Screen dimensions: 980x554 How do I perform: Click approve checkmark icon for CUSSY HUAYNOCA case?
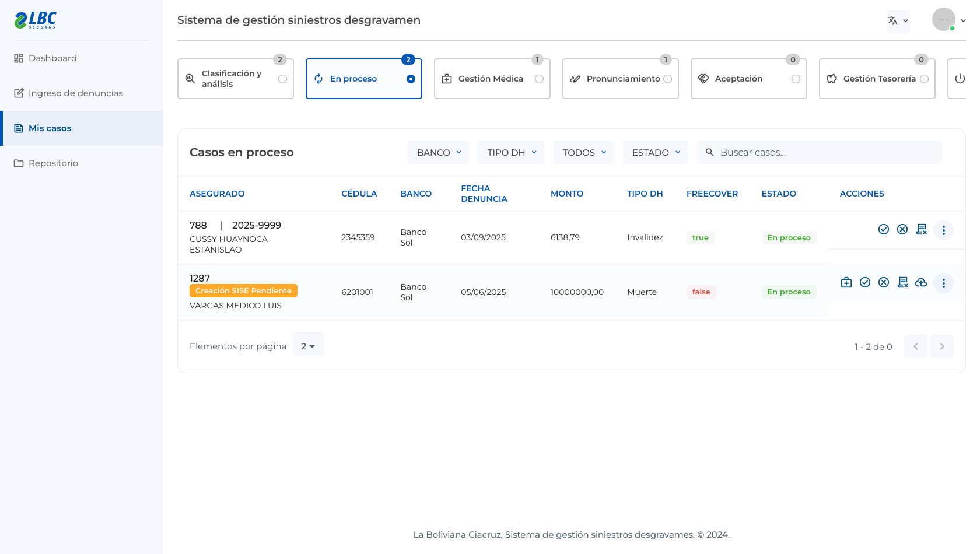[x=884, y=229]
